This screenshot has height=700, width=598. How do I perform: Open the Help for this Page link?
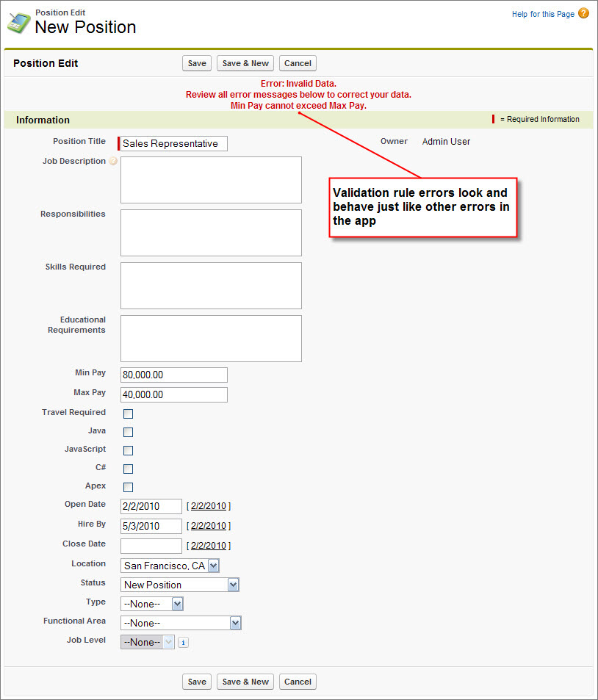pyautogui.click(x=543, y=14)
